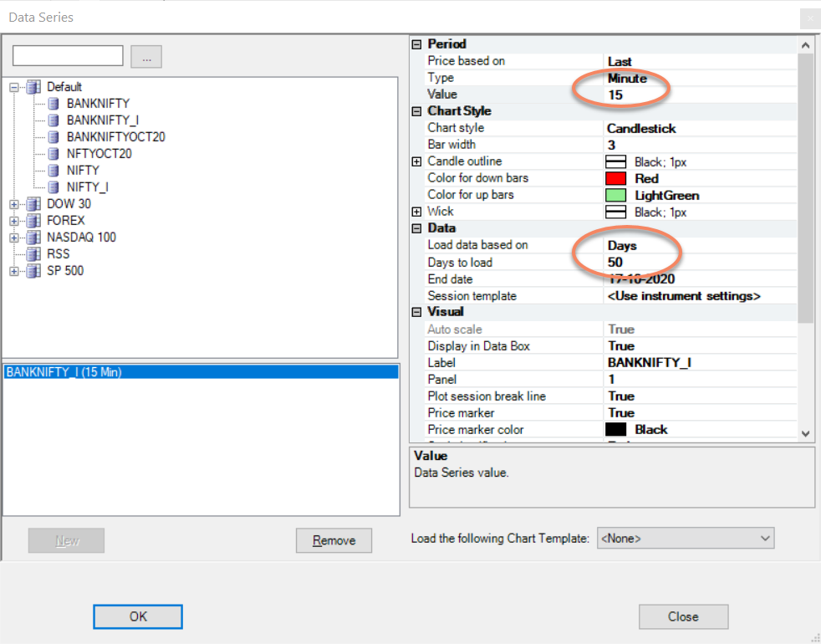
Task: Expand the NASDAQ 100 list
Action: 14,238
